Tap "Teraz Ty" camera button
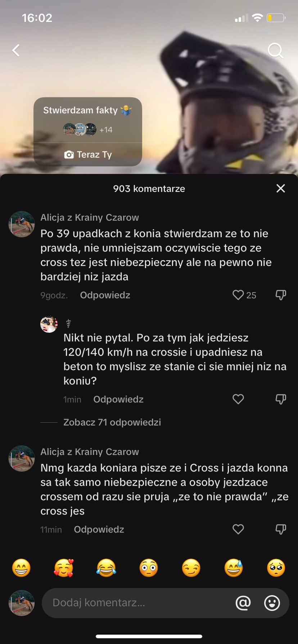The height and width of the screenshot is (644, 298). 88,155
